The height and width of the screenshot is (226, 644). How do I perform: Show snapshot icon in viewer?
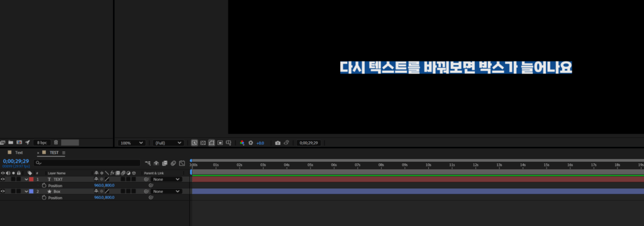[x=286, y=143]
